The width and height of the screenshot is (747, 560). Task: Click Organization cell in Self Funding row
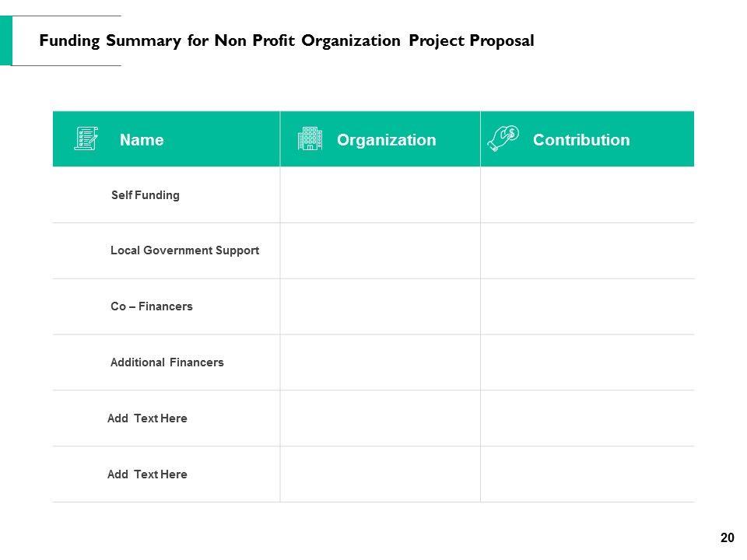380,195
